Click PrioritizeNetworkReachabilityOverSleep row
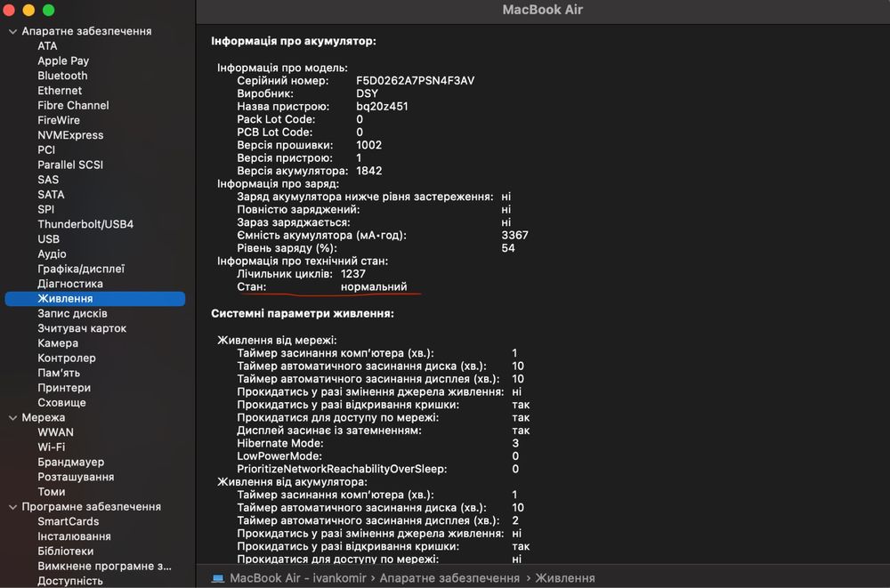This screenshot has height=588, width=890. click(x=378, y=470)
